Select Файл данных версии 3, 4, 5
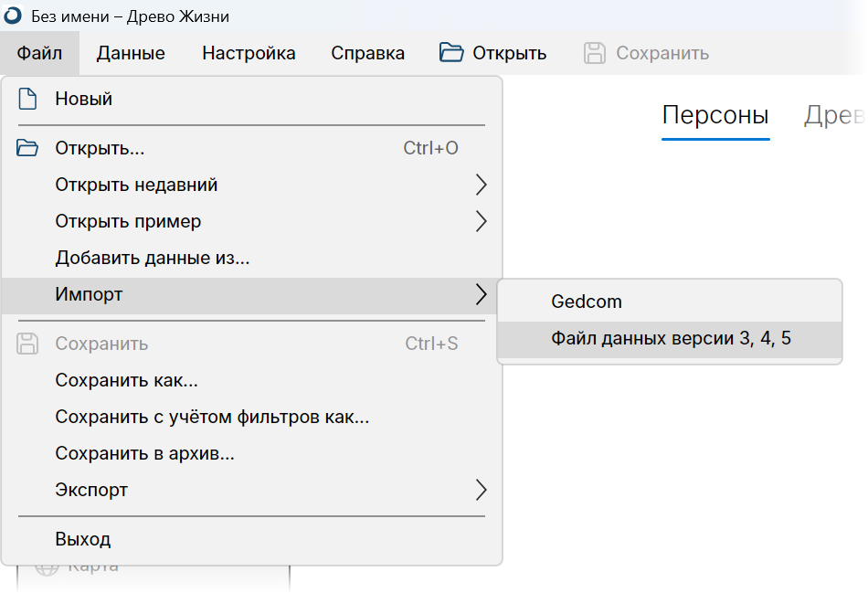868x593 pixels. tap(670, 338)
